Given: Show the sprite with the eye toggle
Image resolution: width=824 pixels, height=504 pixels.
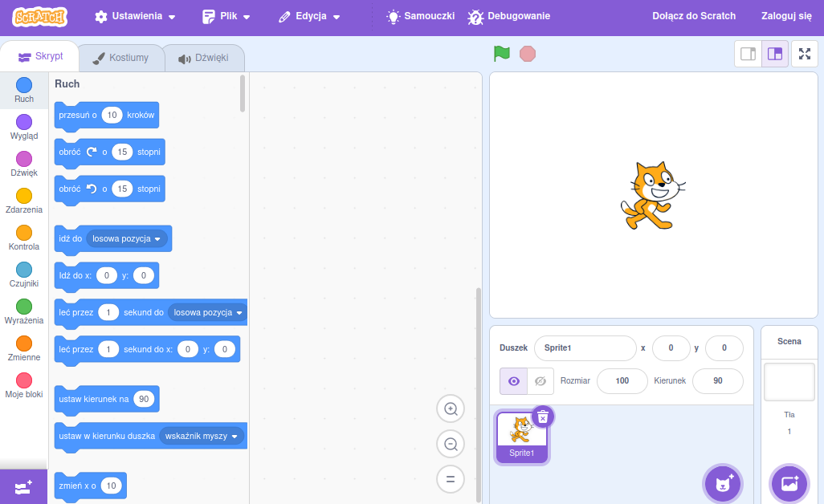Looking at the screenshot, I should pyautogui.click(x=514, y=381).
